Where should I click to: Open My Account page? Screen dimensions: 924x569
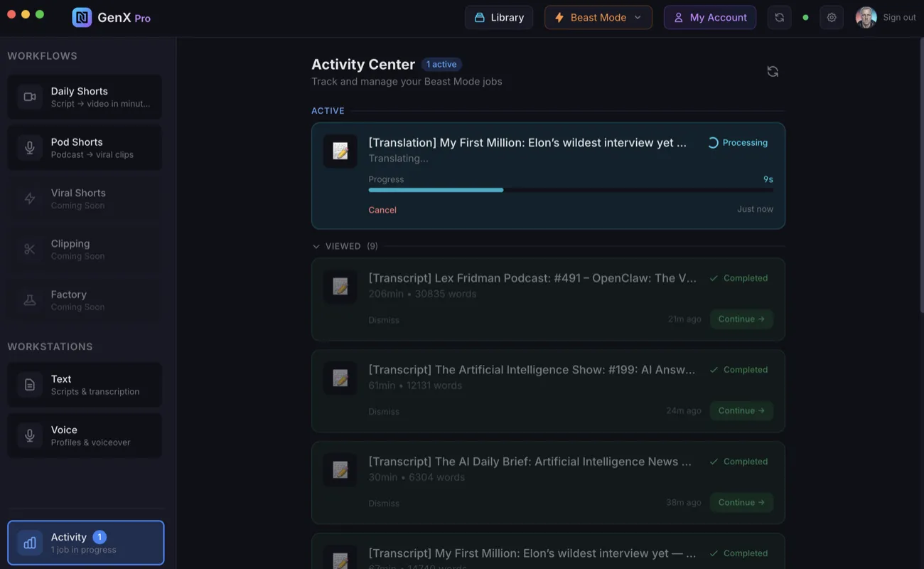[709, 18]
